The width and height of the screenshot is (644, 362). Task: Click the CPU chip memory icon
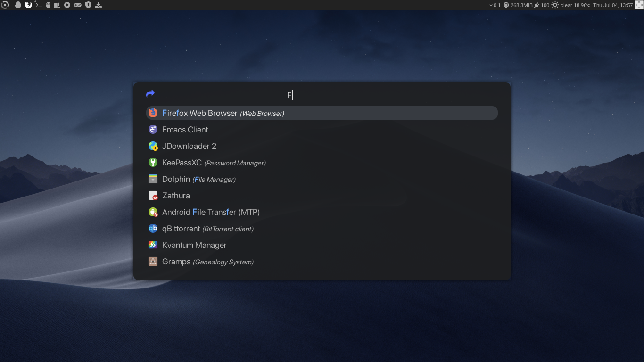coord(506,5)
